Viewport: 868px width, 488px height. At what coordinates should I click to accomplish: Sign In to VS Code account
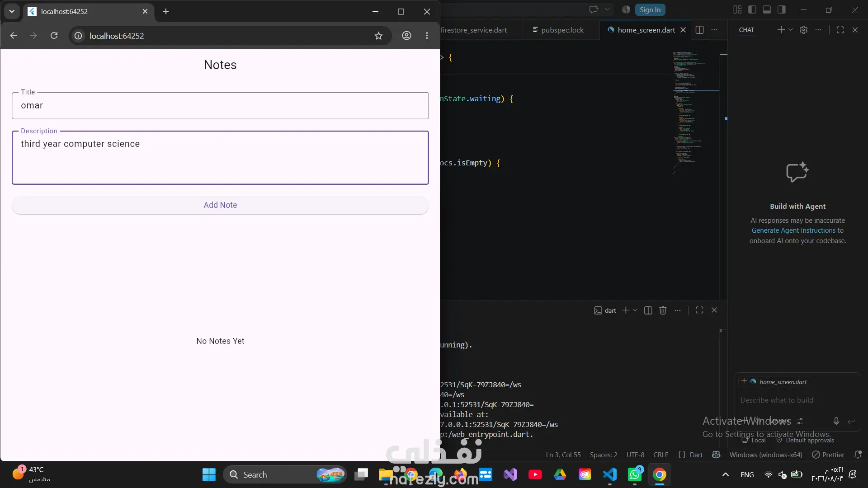[650, 10]
